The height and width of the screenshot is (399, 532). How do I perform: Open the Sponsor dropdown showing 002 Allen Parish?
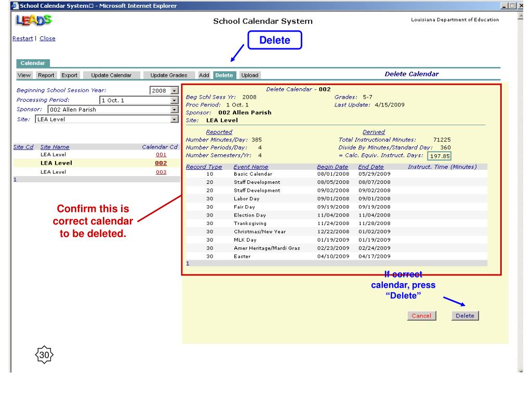point(174,110)
